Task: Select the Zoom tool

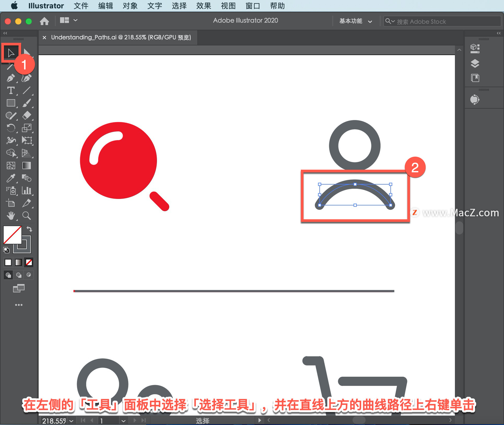Action: click(x=27, y=216)
